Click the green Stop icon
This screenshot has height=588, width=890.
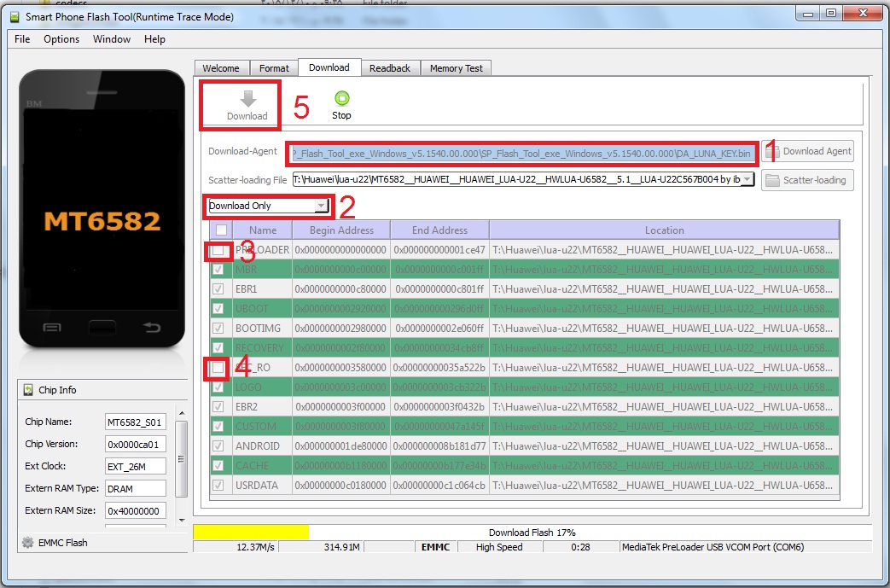coord(341,98)
